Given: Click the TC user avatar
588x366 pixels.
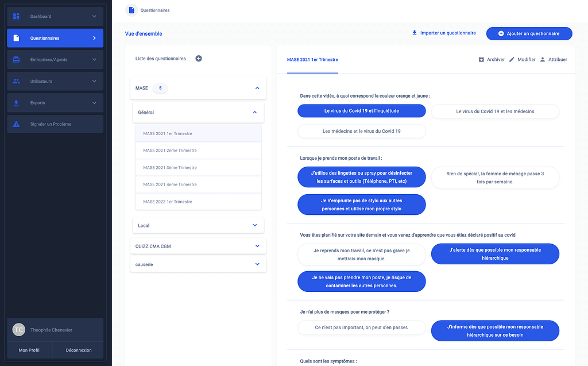Looking at the screenshot, I should click(19, 330).
